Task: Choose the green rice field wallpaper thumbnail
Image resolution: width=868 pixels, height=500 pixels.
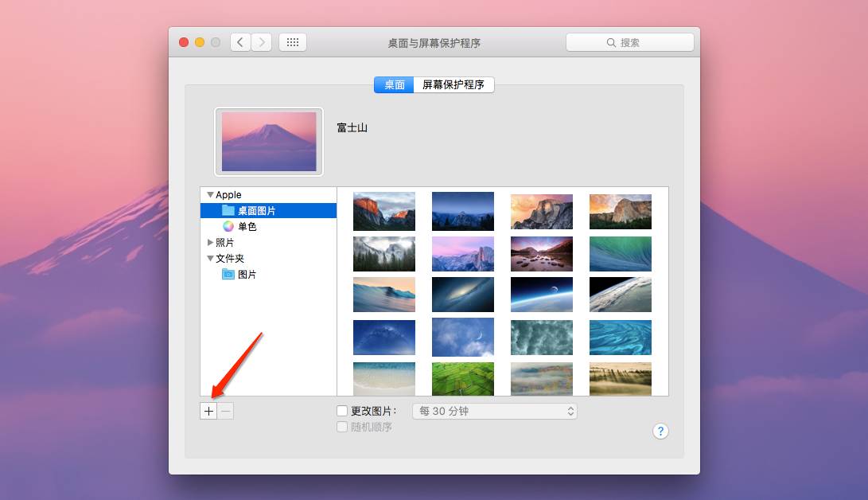Action: [462, 379]
